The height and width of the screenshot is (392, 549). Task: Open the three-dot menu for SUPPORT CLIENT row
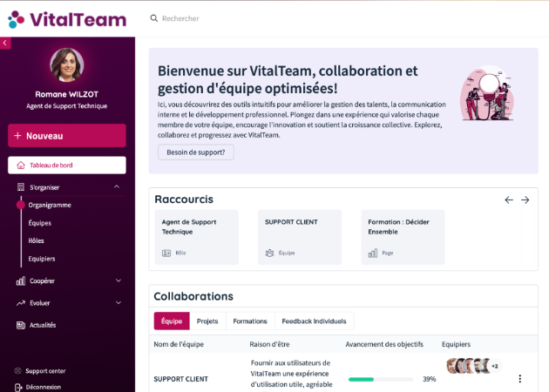pyautogui.click(x=520, y=378)
